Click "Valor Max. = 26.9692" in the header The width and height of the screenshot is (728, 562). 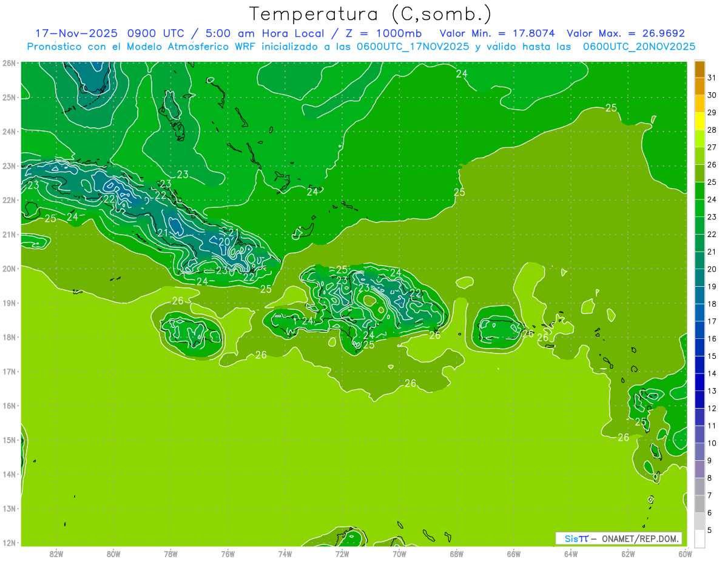[625, 33]
